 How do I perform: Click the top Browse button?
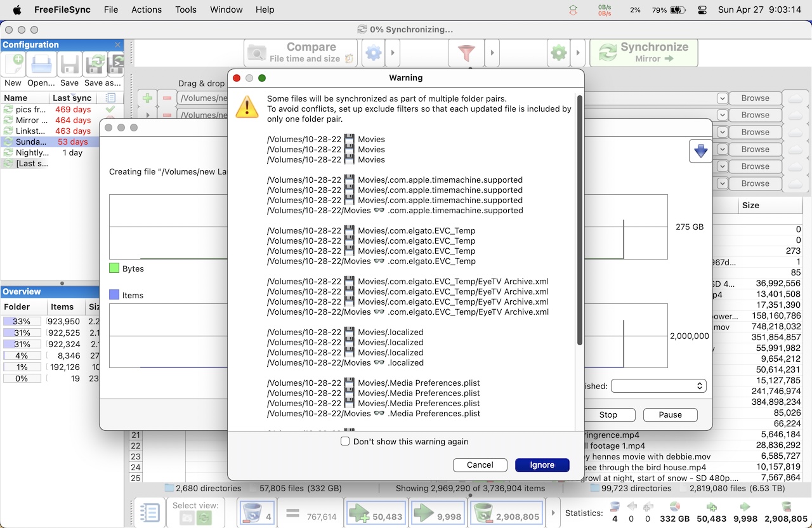pyautogui.click(x=755, y=98)
